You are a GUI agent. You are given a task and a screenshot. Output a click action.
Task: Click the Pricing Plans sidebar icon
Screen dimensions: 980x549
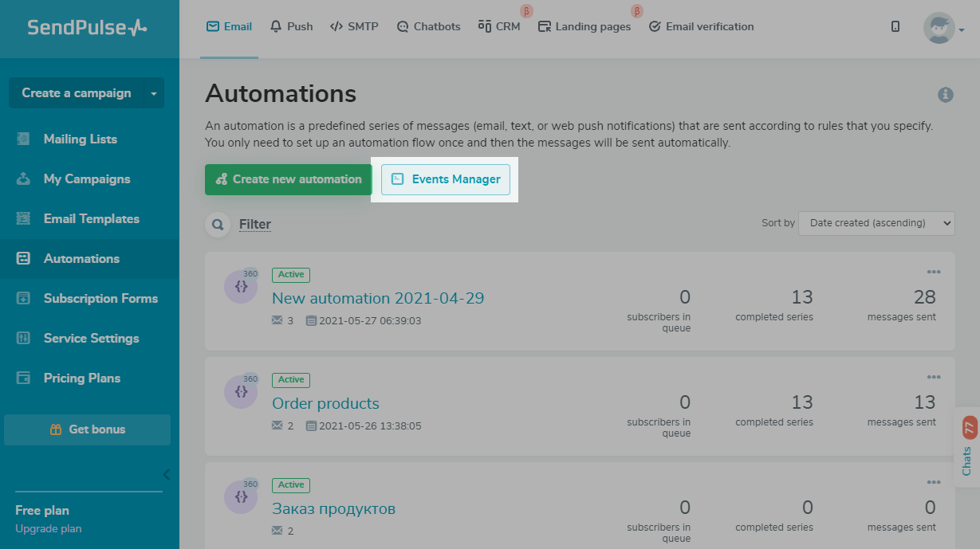[23, 378]
